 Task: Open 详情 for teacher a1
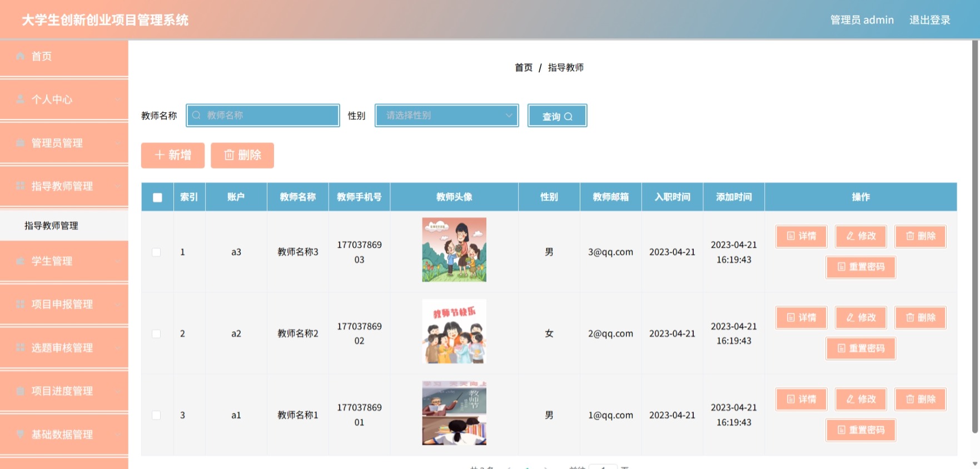tap(802, 399)
